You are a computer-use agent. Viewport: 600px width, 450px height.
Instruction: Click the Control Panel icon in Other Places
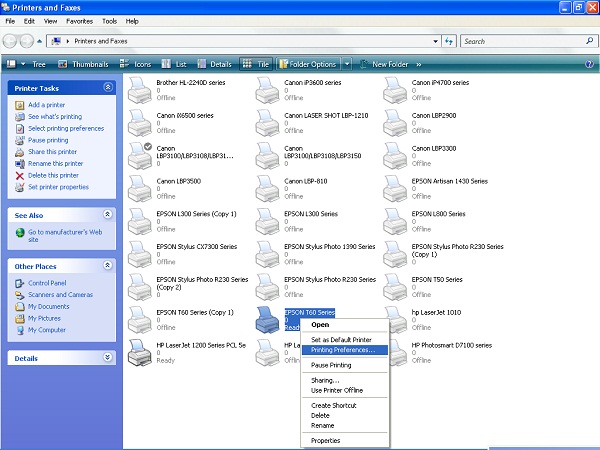pyautogui.click(x=20, y=283)
